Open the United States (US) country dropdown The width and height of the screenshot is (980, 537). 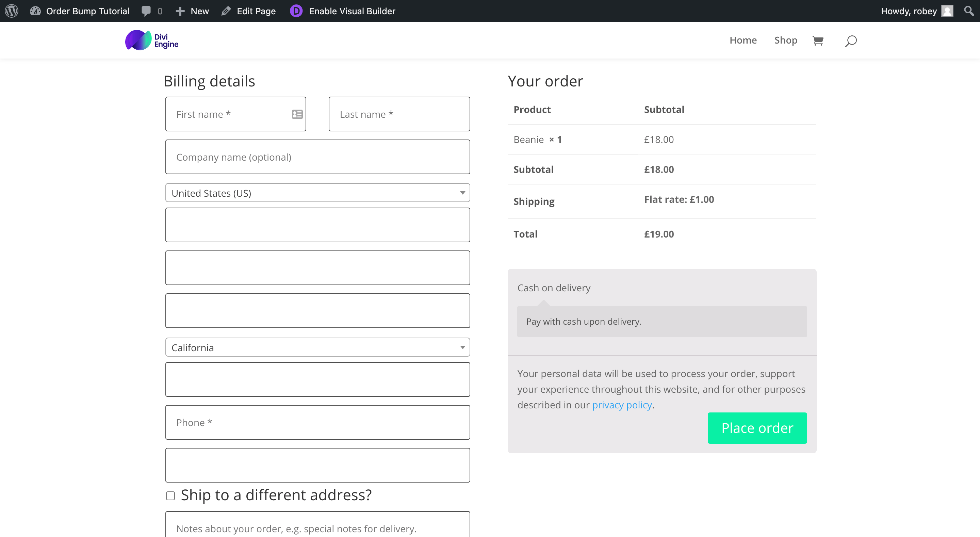[318, 193]
